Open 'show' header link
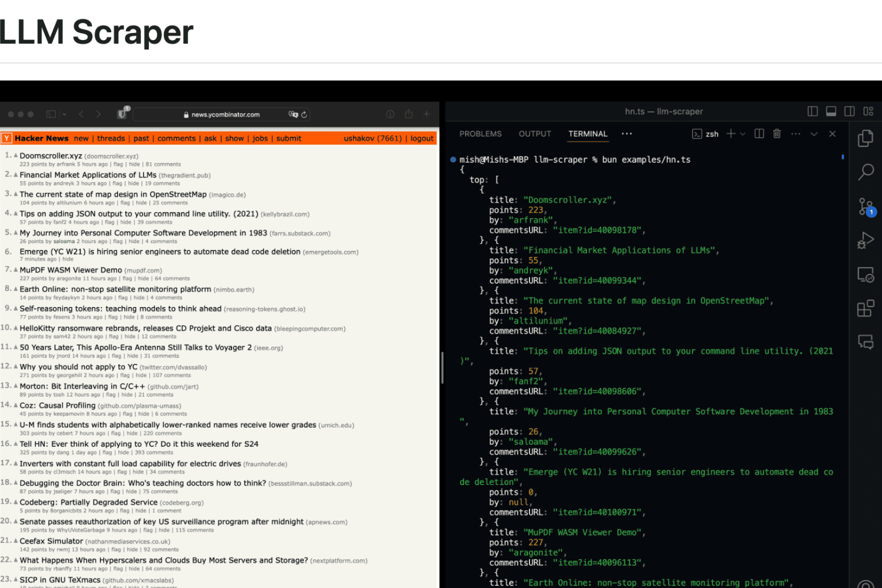Screen dimensions: 882x588 click(234, 138)
